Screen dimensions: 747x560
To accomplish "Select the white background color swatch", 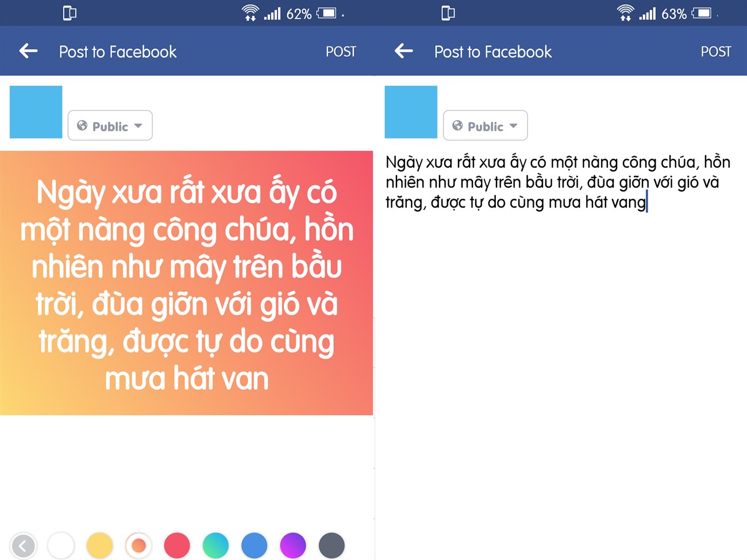I will 61,546.
